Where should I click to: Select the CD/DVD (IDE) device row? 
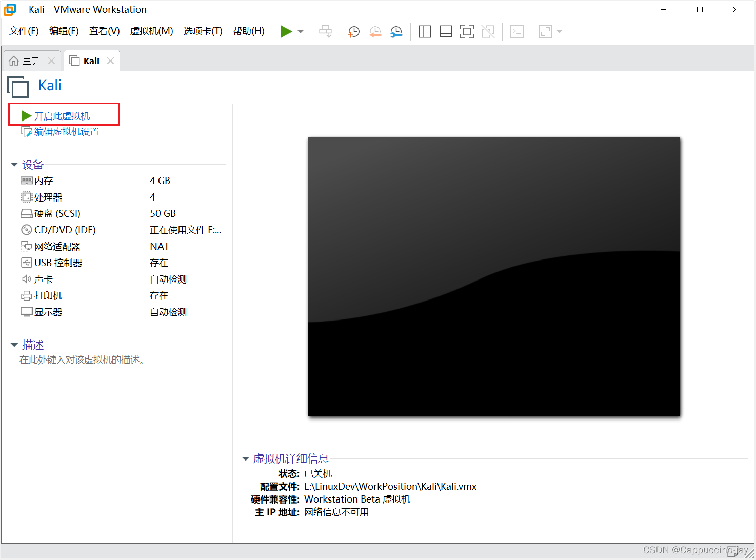point(121,230)
